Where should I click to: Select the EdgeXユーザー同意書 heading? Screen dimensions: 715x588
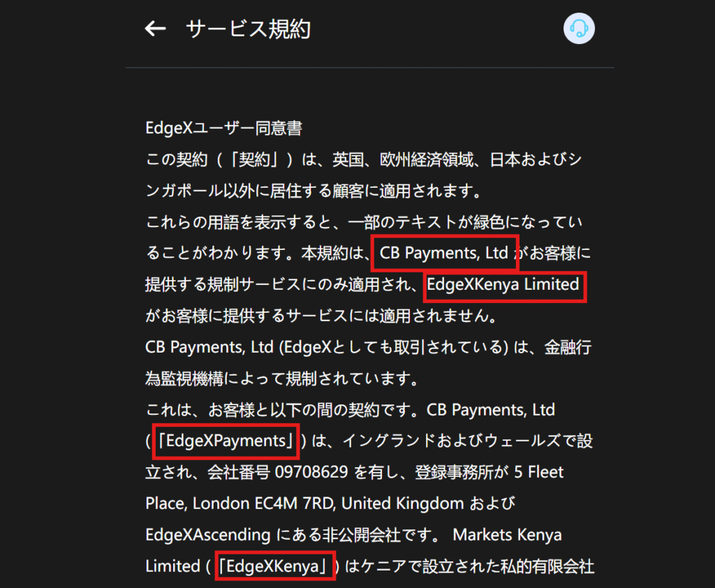coord(223,128)
